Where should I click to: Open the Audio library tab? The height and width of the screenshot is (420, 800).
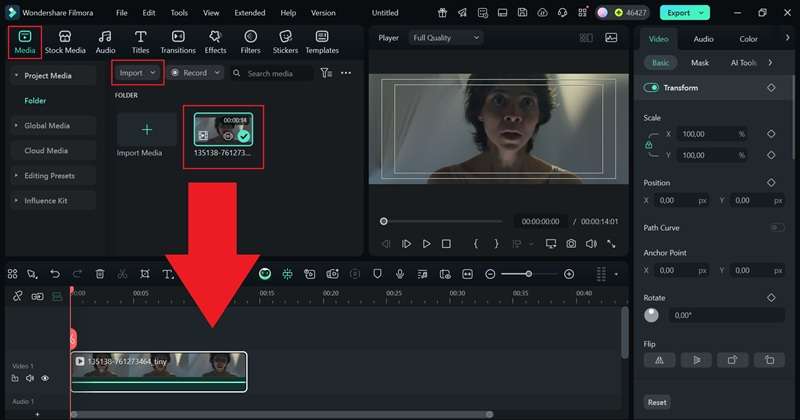105,42
